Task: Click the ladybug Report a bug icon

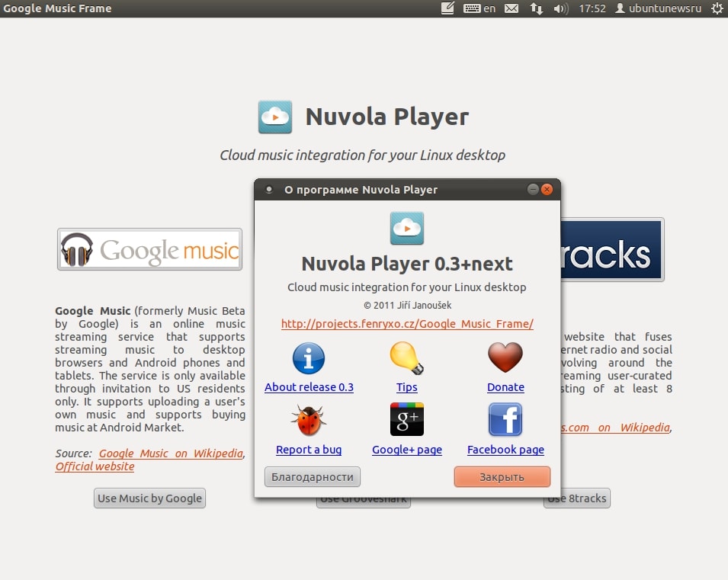Action: coord(309,420)
